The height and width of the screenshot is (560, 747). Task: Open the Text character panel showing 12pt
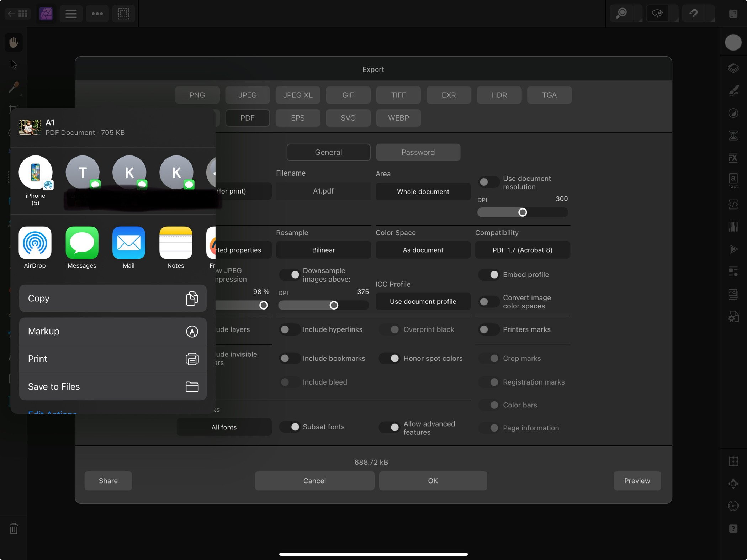(733, 181)
